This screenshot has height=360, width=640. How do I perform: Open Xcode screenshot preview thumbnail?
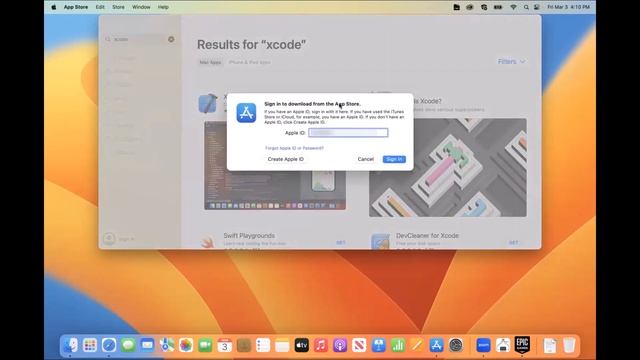point(275,165)
